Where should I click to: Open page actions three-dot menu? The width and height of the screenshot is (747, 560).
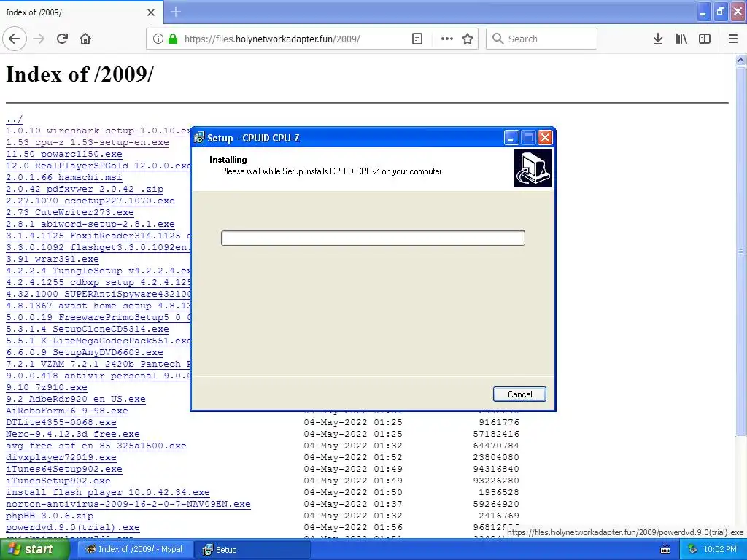[447, 39]
